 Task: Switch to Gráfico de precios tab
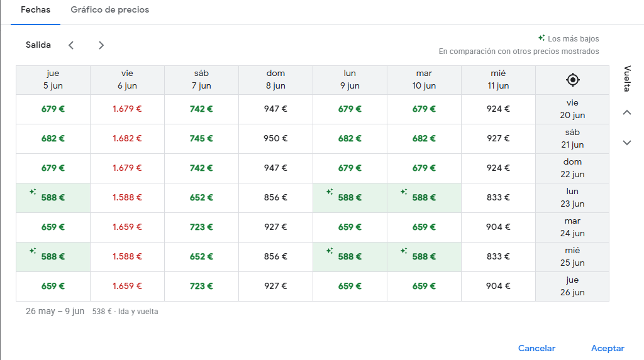(x=110, y=10)
